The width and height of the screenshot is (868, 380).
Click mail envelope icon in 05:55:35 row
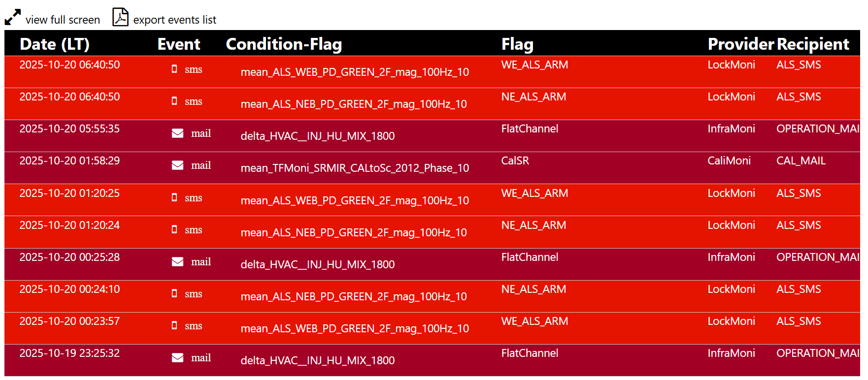[177, 133]
